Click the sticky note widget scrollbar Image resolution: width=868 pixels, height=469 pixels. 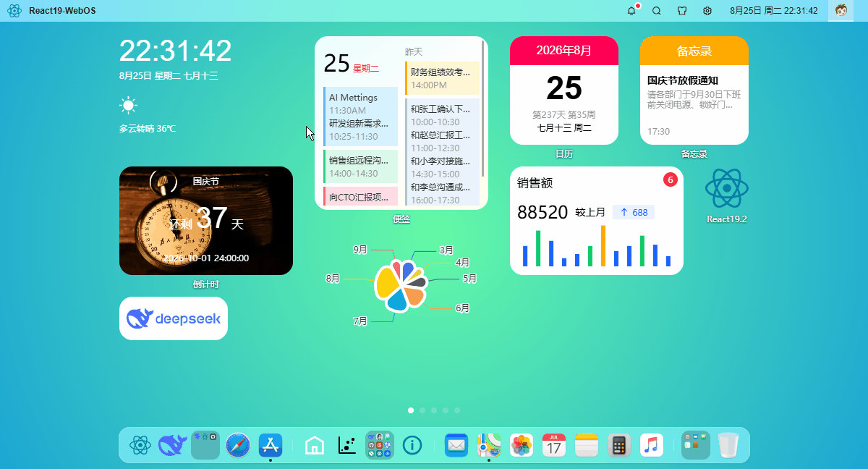tap(482, 107)
